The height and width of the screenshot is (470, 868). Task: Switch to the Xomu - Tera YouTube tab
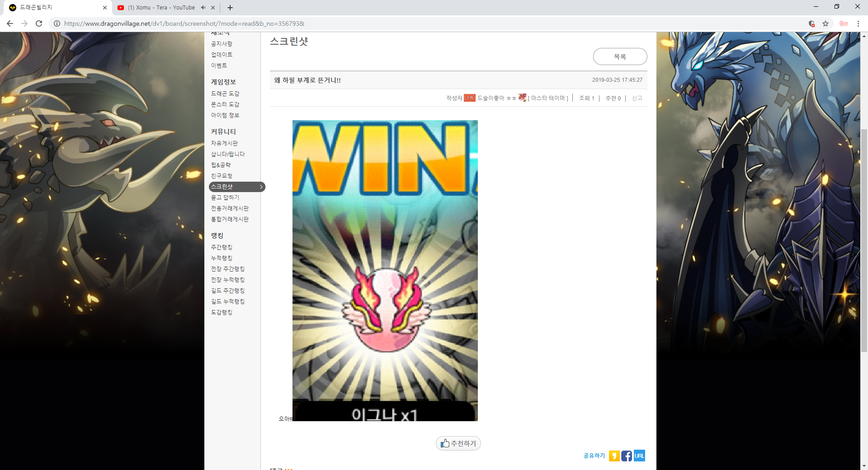pyautogui.click(x=161, y=8)
